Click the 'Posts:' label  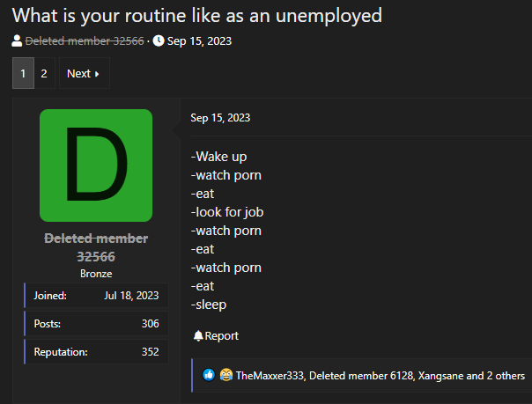[x=48, y=324]
